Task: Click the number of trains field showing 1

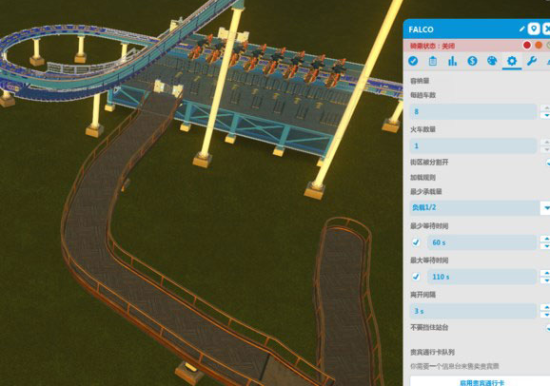Action: click(473, 146)
